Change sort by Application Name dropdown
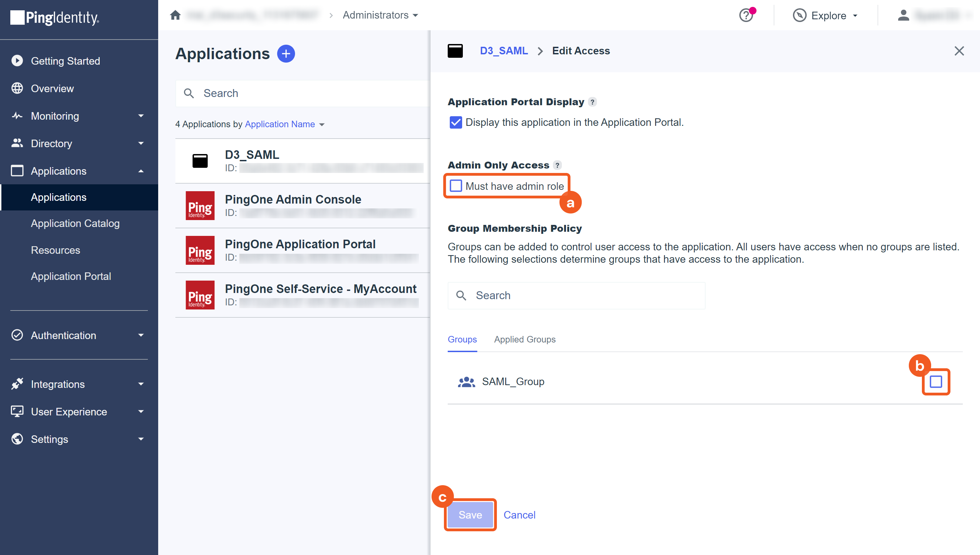 [x=284, y=124]
